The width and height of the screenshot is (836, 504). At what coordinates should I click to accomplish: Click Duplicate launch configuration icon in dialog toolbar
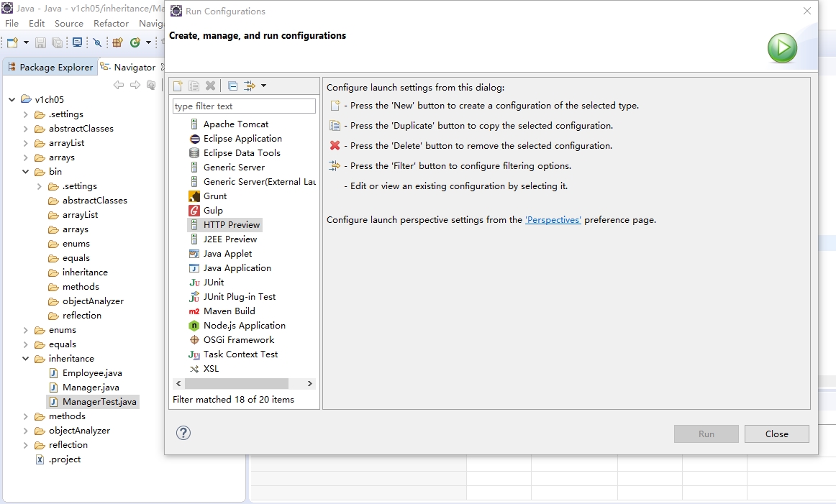coord(194,86)
